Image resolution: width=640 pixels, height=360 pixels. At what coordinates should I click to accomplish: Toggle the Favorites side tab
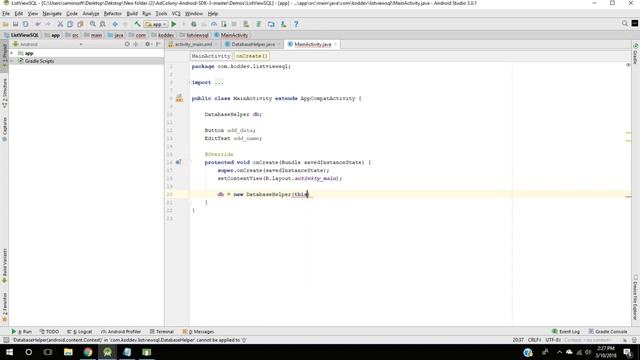tap(4, 307)
